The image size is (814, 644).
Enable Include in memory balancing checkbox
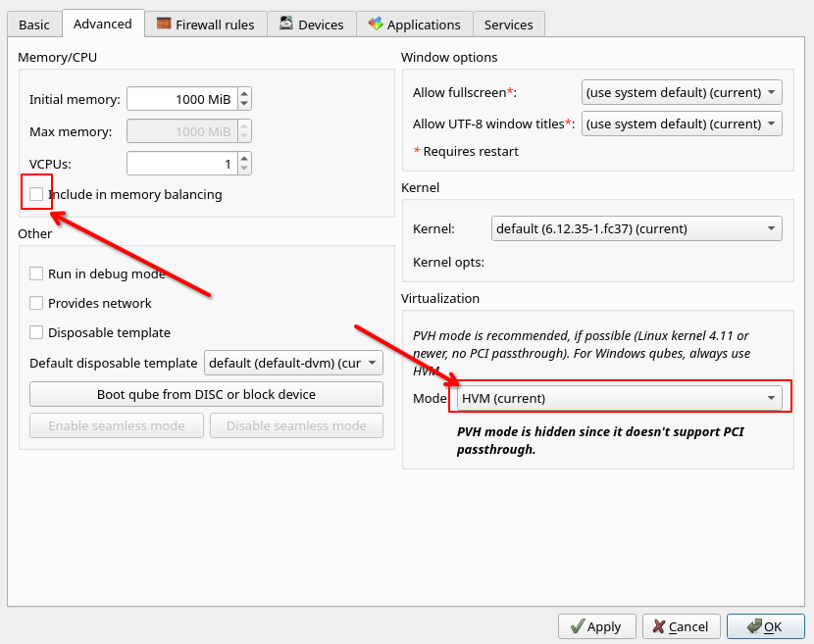[x=36, y=194]
